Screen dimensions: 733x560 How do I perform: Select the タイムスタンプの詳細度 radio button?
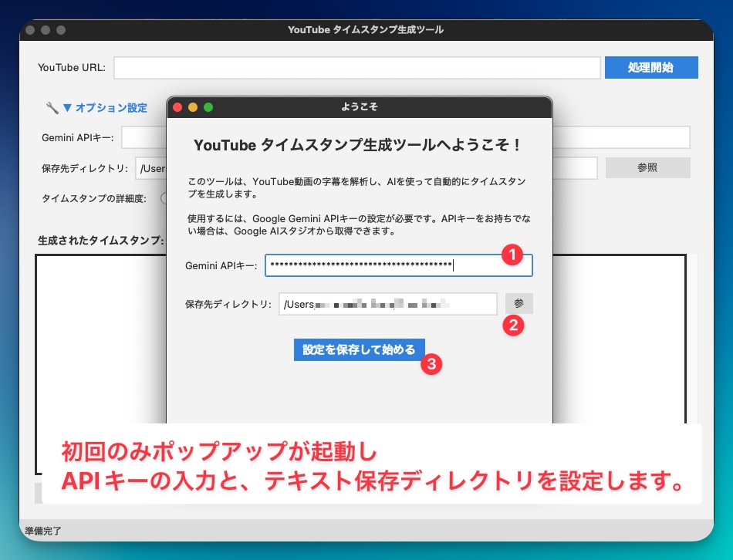162,198
